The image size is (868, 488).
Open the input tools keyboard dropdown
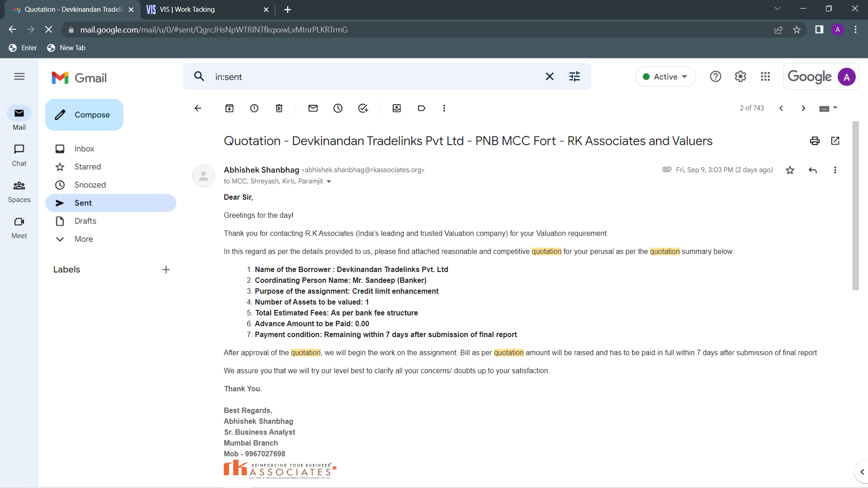tap(829, 108)
